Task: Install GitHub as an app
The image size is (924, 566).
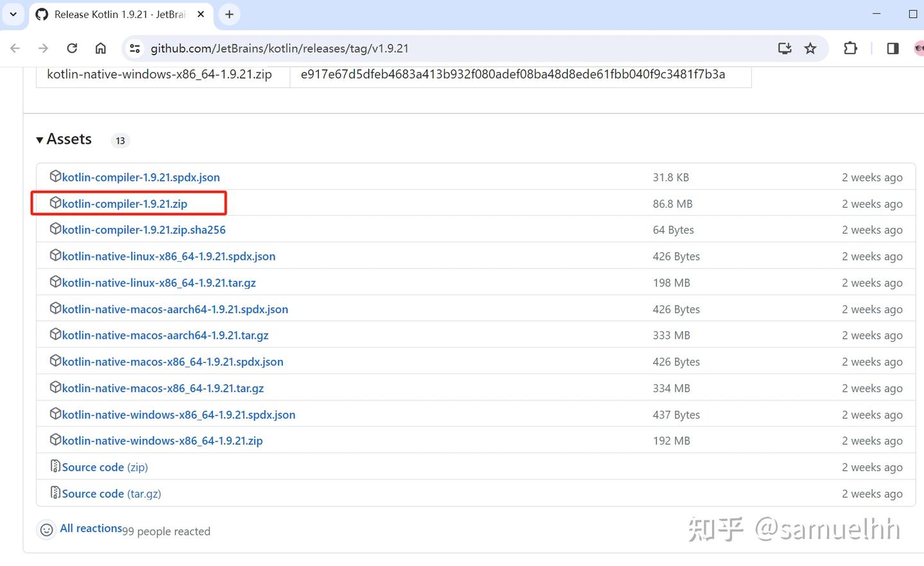Action: click(784, 48)
